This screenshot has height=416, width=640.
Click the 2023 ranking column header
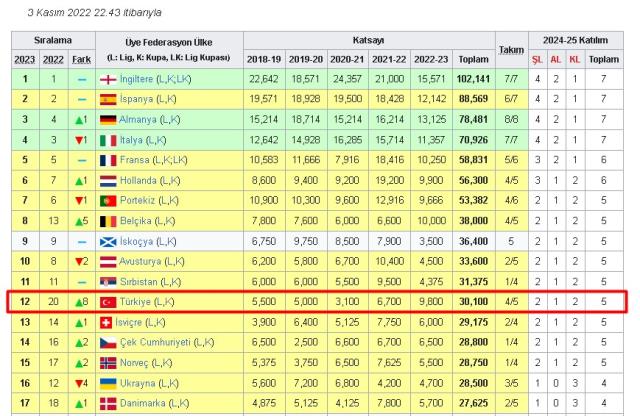tap(25, 60)
